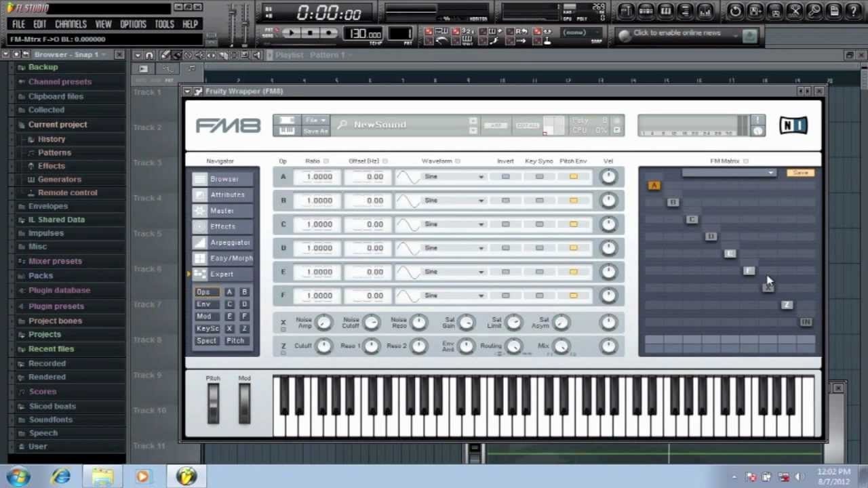Open FM8 Arpeggiator page

click(x=222, y=242)
